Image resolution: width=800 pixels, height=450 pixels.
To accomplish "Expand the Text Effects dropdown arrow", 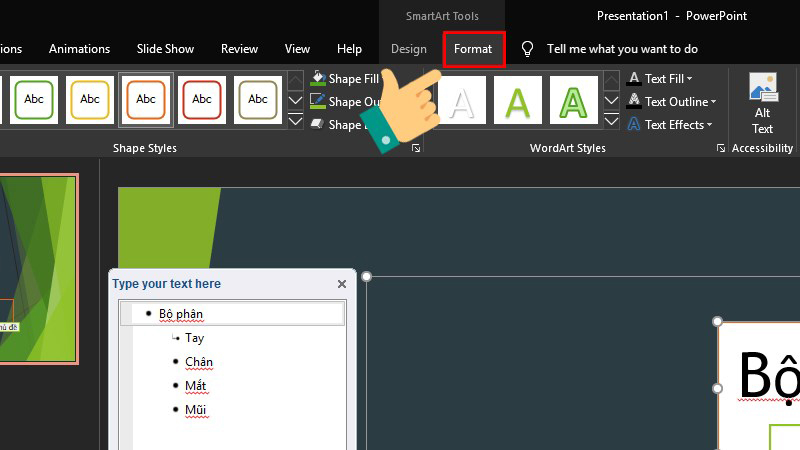I will point(709,125).
